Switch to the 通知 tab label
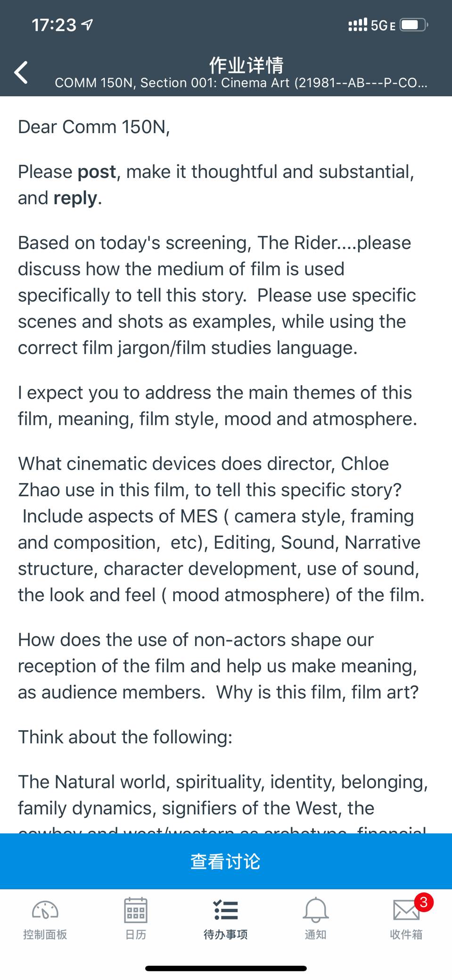The image size is (452, 980). (x=316, y=934)
